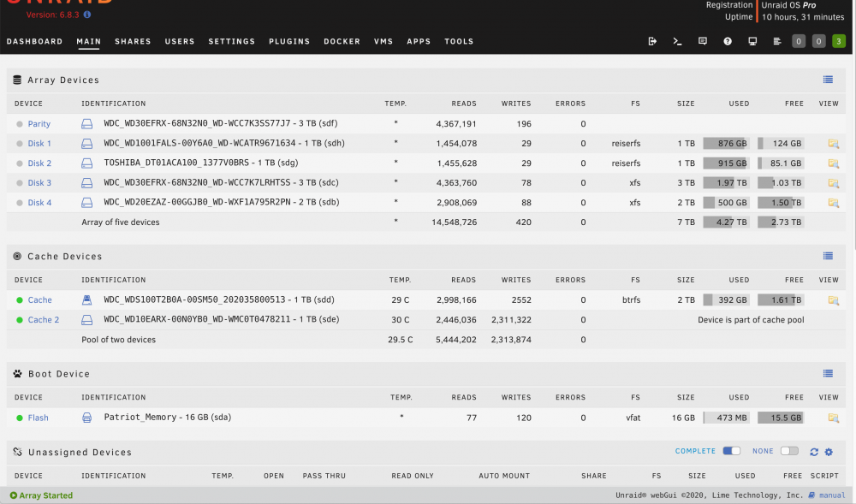Click the drive icon of TOSHIBA disk
Image resolution: width=856 pixels, height=504 pixels.
pyautogui.click(x=86, y=163)
